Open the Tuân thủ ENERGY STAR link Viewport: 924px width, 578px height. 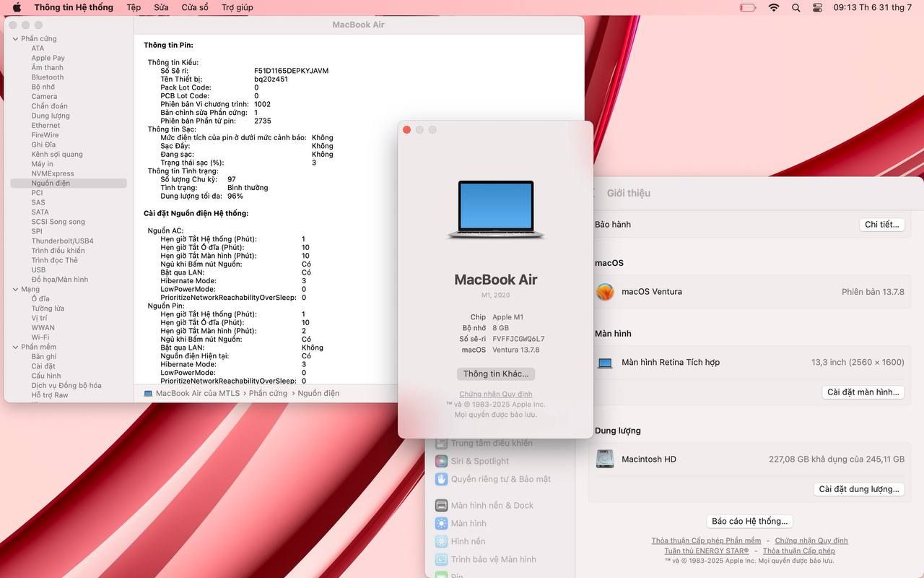[707, 551]
